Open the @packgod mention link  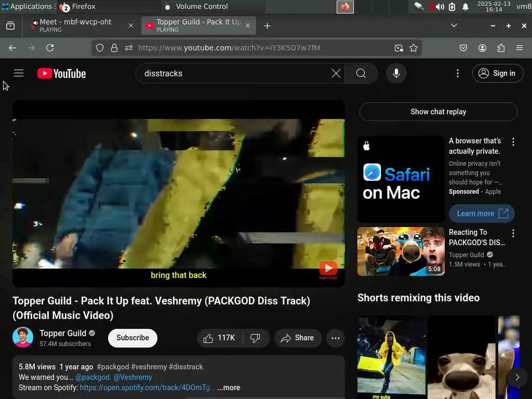coord(93,377)
